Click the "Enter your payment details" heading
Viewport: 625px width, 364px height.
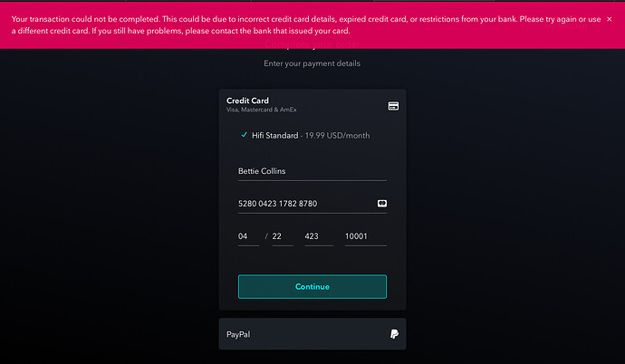tap(312, 63)
